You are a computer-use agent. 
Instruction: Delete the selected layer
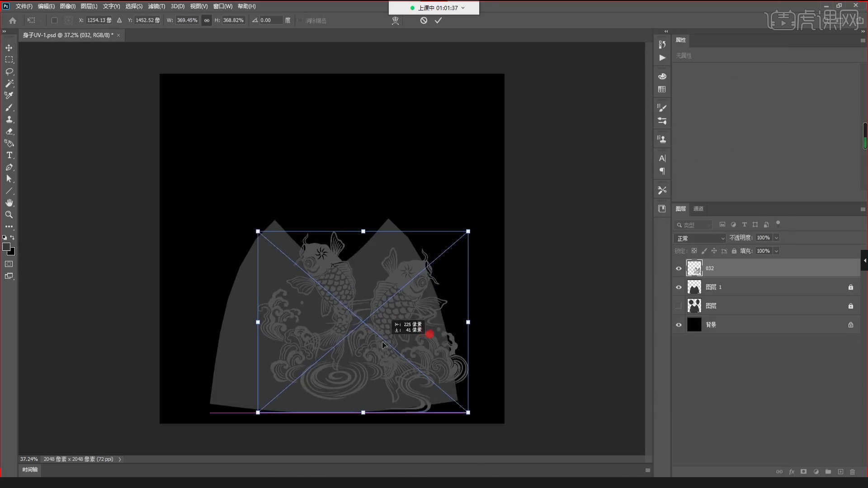[x=853, y=472]
